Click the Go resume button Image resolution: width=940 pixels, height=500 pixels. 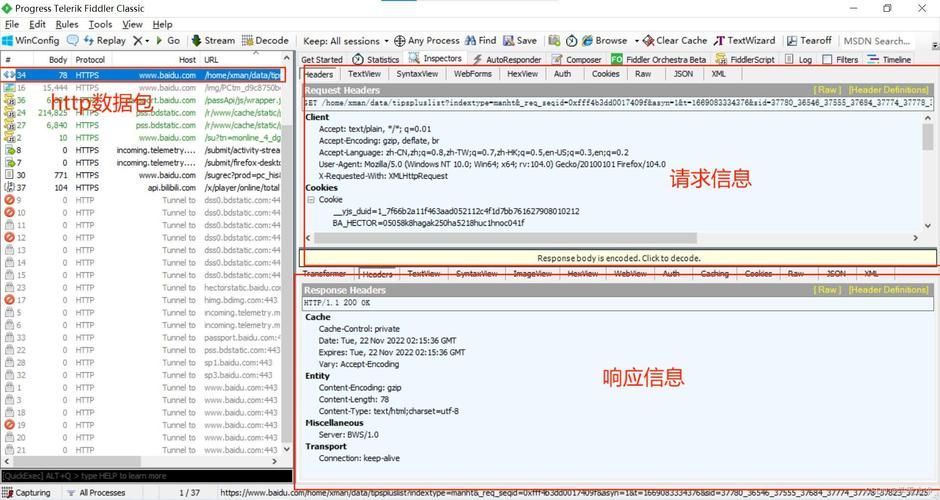[x=168, y=41]
